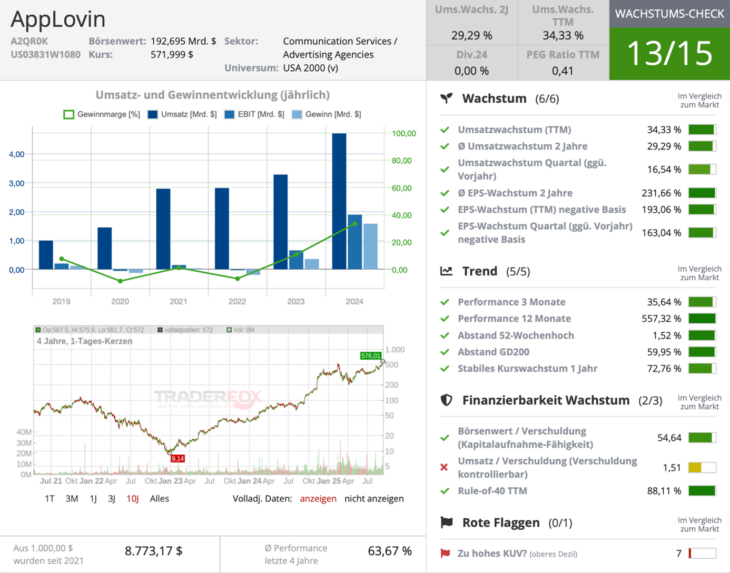Select the 1T chart time range
Viewport: 730px width, 573px height.
click(49, 499)
